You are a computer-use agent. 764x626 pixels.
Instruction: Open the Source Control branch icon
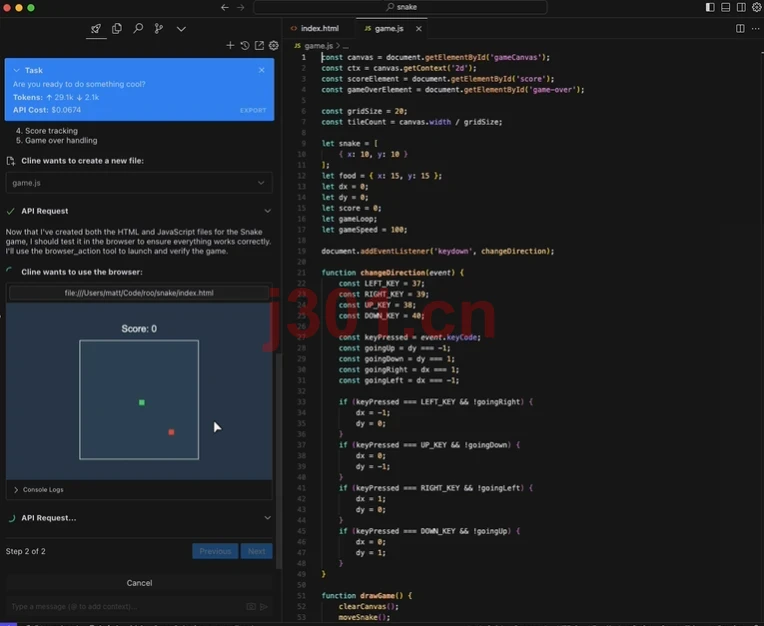coord(159,29)
